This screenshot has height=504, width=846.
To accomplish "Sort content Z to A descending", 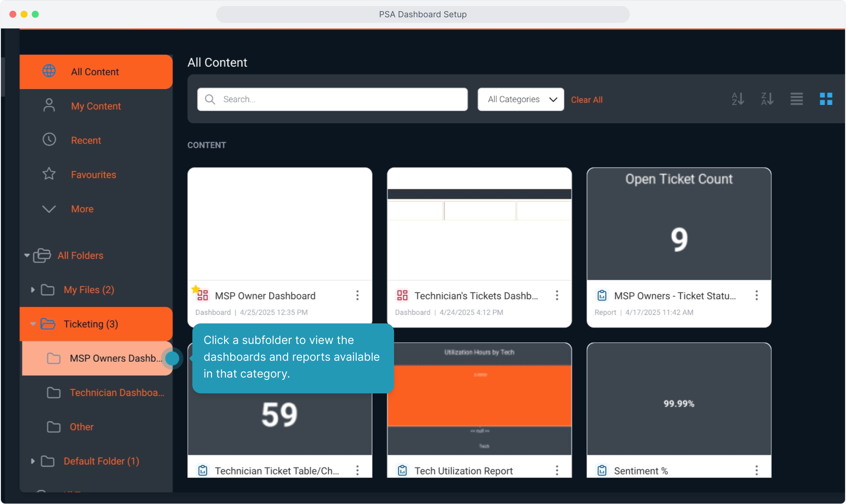I will [x=767, y=99].
